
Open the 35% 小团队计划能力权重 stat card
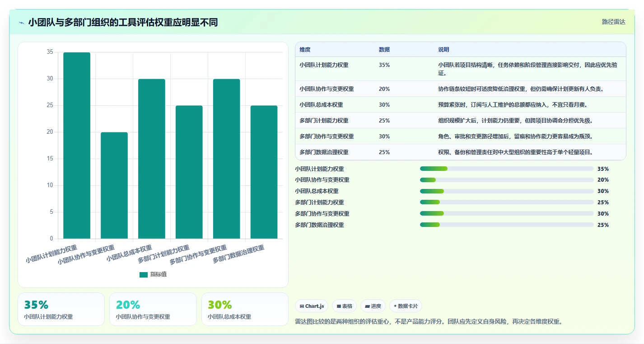pyautogui.click(x=61, y=309)
